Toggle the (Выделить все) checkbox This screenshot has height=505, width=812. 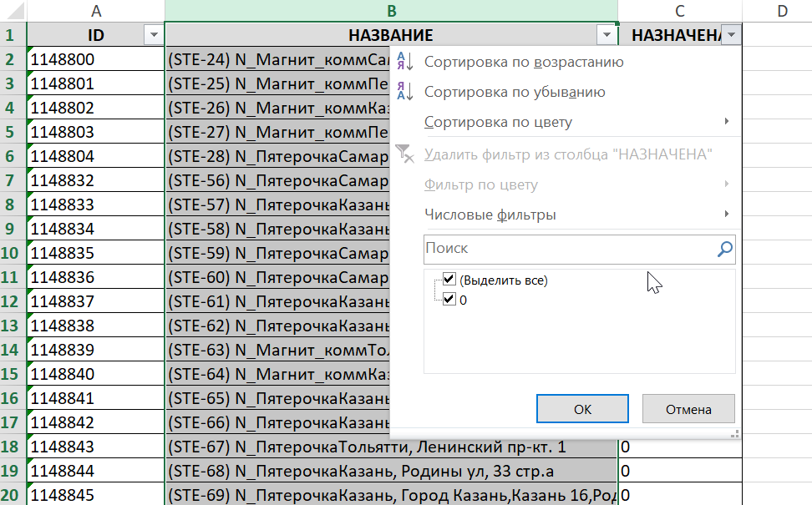pos(449,280)
